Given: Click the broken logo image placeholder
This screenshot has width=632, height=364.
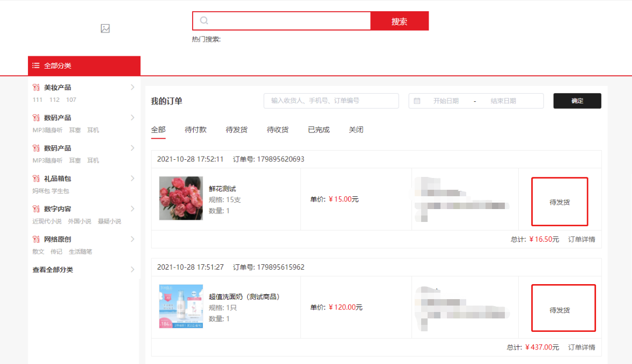Looking at the screenshot, I should click(x=105, y=28).
